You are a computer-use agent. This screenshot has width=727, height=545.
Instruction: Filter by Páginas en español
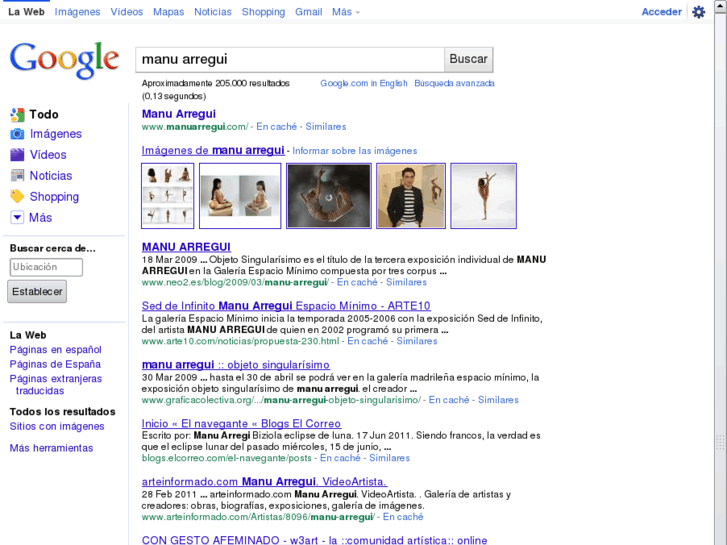(x=56, y=350)
